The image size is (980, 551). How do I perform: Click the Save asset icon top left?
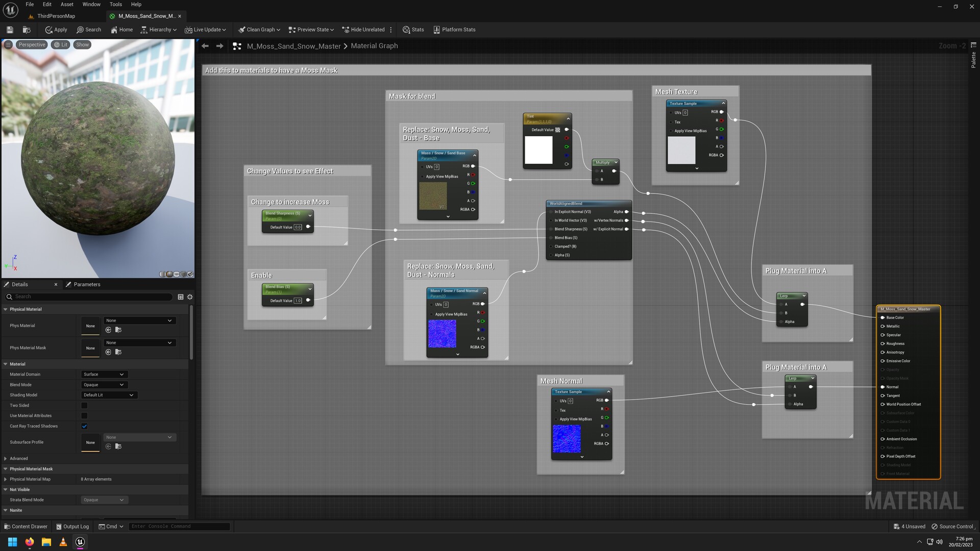tap(9, 29)
